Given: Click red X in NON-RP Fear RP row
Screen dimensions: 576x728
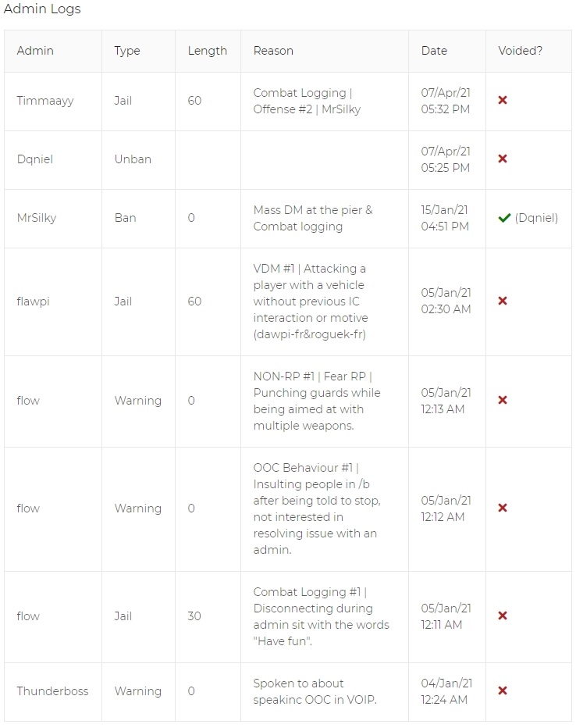Looking at the screenshot, I should [x=503, y=400].
